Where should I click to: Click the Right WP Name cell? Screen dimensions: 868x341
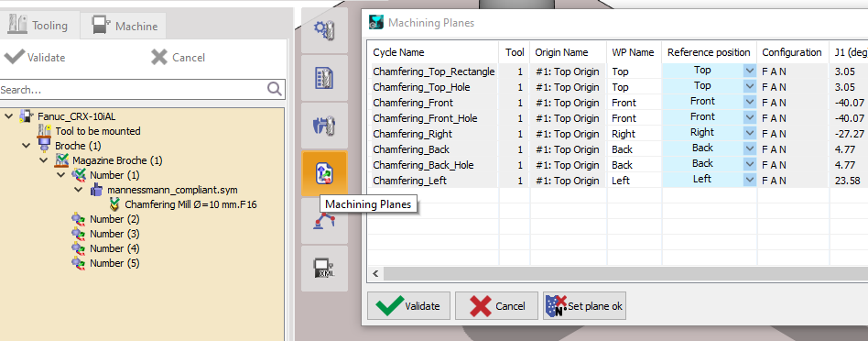(x=634, y=134)
